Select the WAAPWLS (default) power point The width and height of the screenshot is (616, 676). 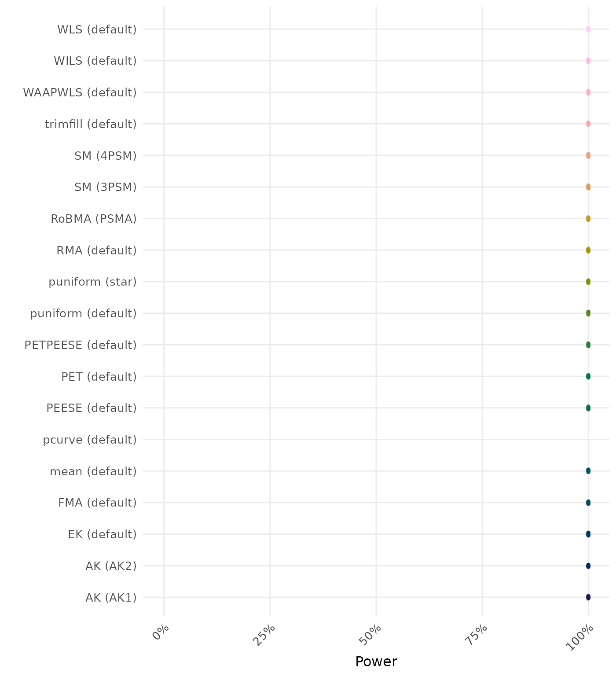(588, 92)
